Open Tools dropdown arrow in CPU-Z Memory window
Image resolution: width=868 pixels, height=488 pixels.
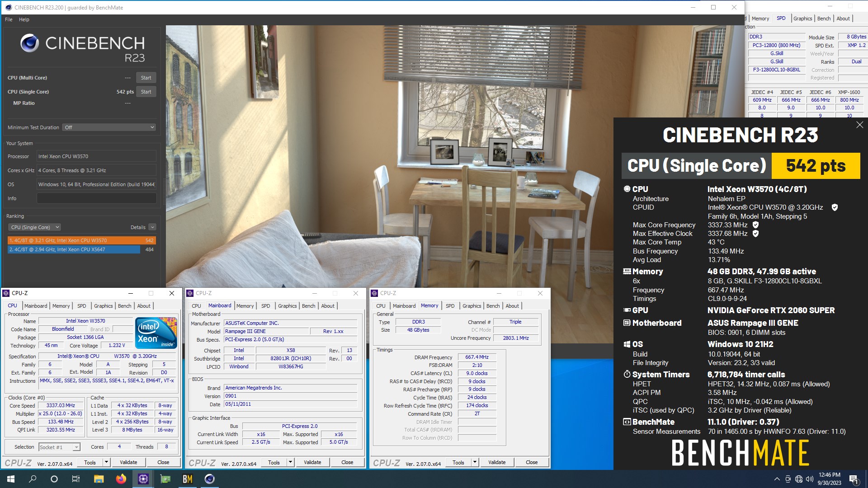(475, 462)
